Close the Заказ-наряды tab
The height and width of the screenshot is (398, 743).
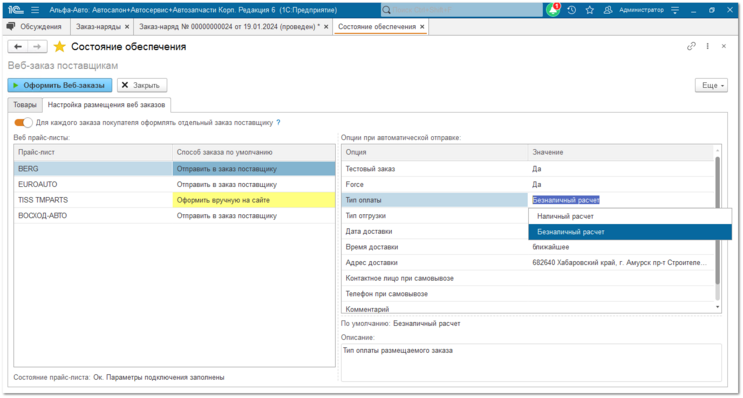coord(127,27)
